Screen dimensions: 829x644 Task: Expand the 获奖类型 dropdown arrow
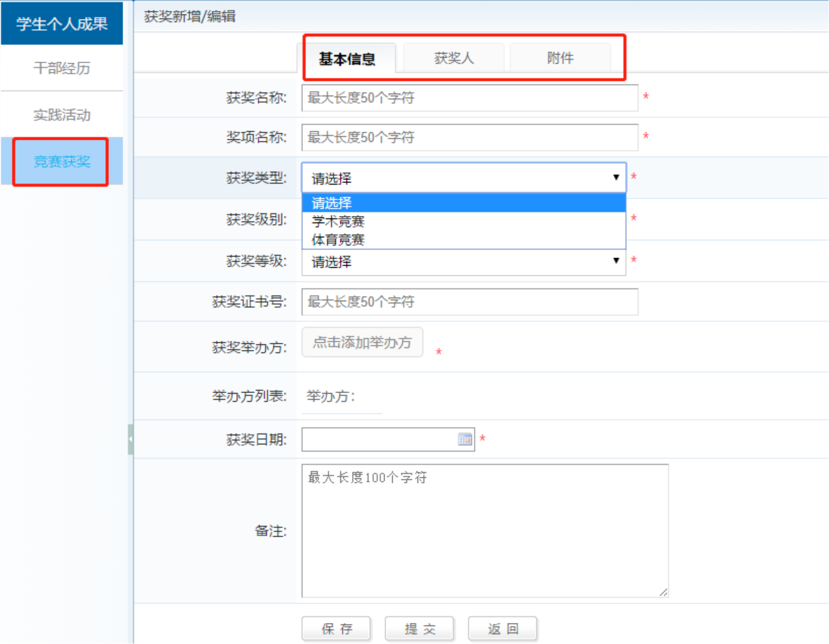[616, 178]
